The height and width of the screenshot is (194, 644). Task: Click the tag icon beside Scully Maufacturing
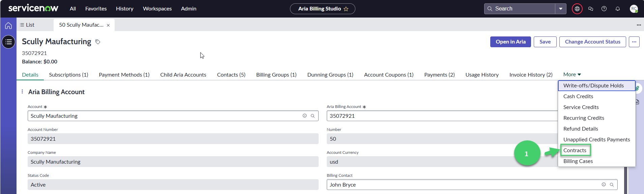pyautogui.click(x=98, y=42)
